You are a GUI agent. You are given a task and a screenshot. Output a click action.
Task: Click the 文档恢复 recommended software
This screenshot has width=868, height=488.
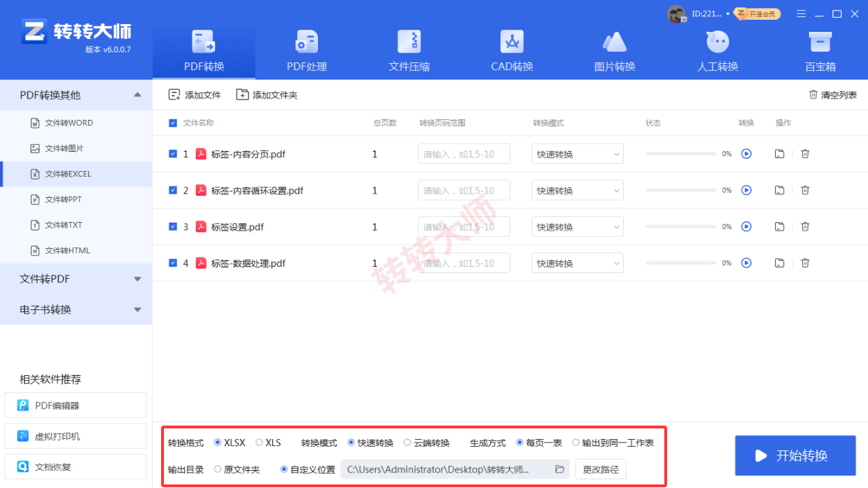click(x=75, y=467)
